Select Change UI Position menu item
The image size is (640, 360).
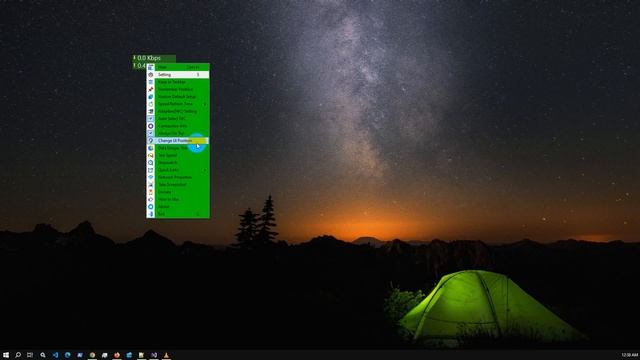point(178,141)
